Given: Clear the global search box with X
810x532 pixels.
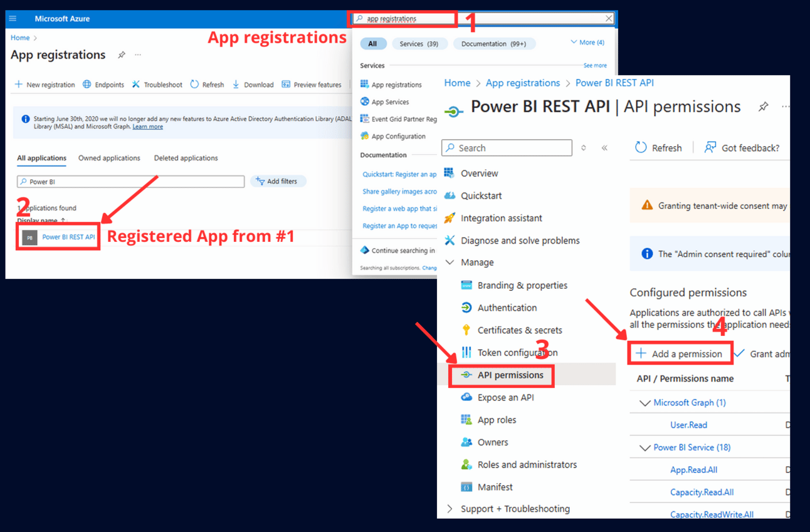Looking at the screenshot, I should (x=609, y=19).
